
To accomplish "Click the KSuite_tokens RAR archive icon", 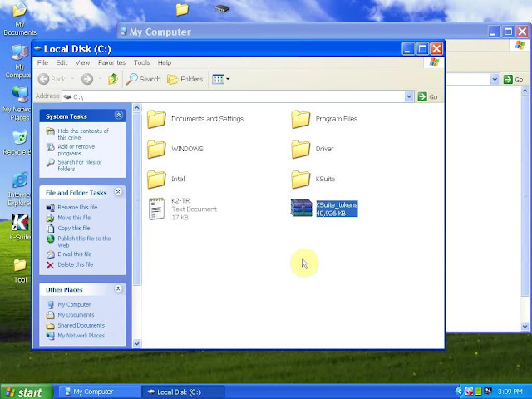I will [x=301, y=208].
